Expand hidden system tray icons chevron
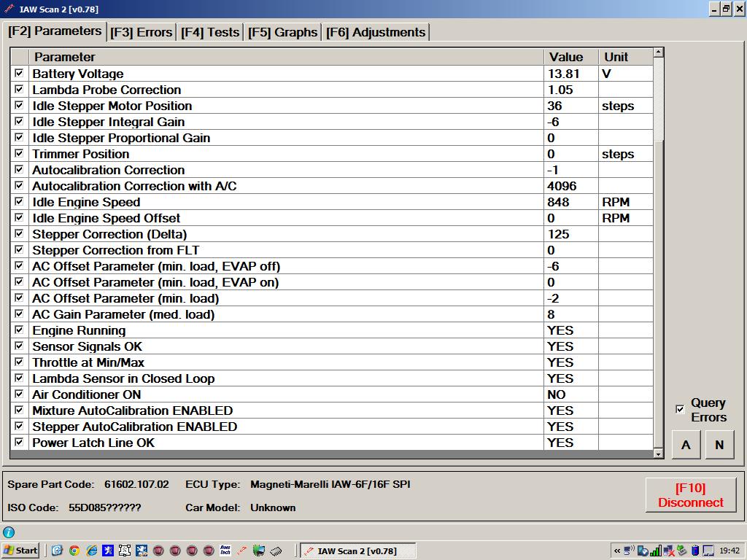Screen dimensions: 747x560 [x=617, y=551]
